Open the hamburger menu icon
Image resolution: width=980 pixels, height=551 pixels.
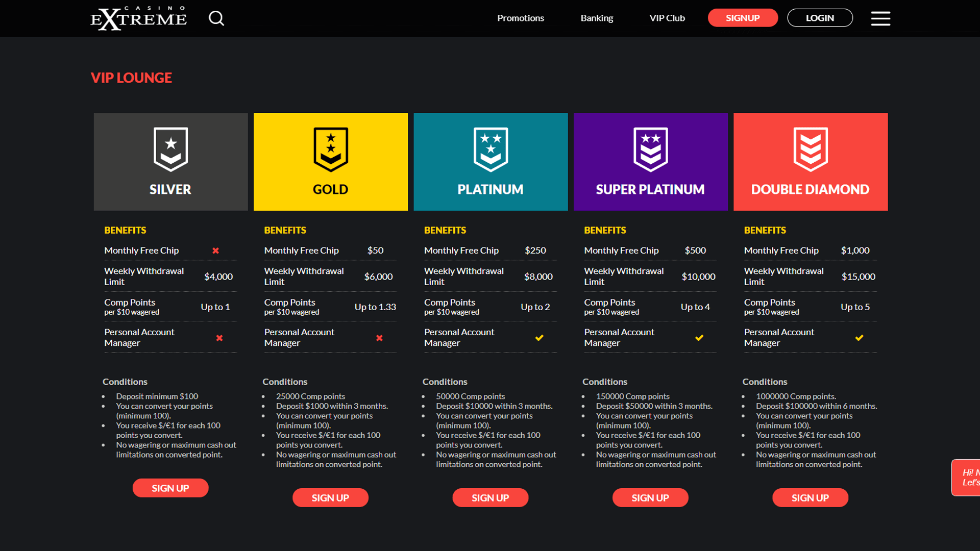[x=880, y=18]
